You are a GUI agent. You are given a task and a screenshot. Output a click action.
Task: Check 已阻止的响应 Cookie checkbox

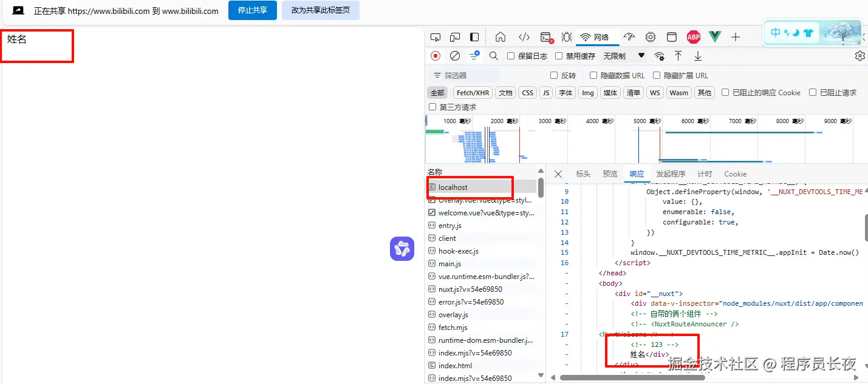725,92
